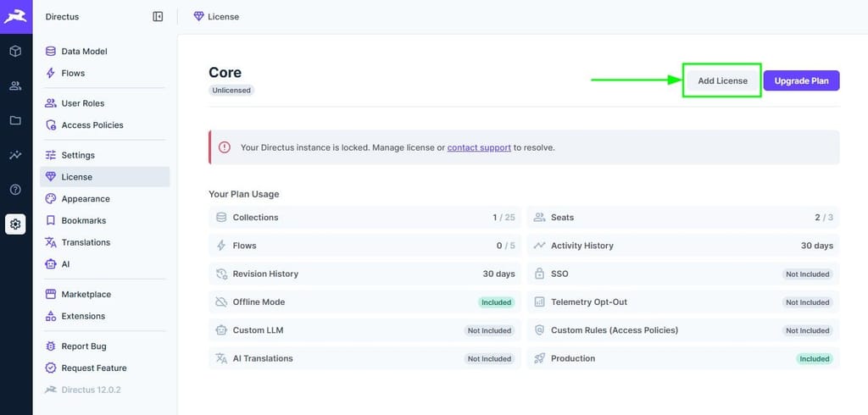Click the Collections 1 / 25 usage value
This screenshot has height=415, width=868.
[504, 218]
